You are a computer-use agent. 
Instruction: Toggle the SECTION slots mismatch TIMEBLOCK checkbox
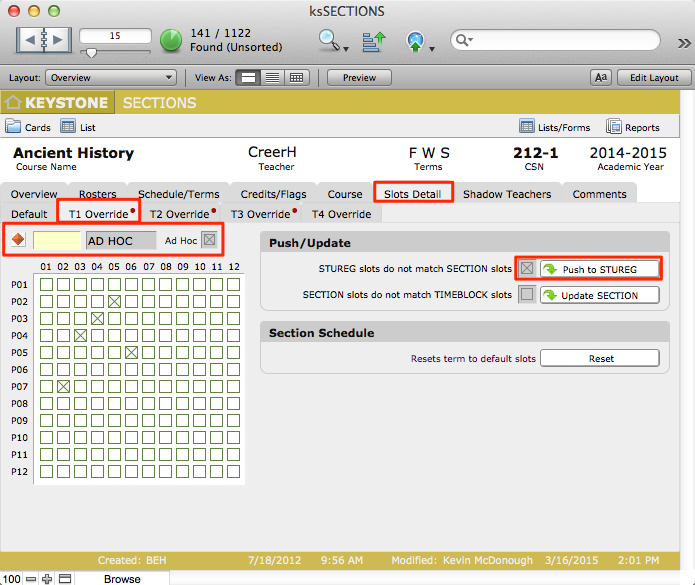(527, 295)
